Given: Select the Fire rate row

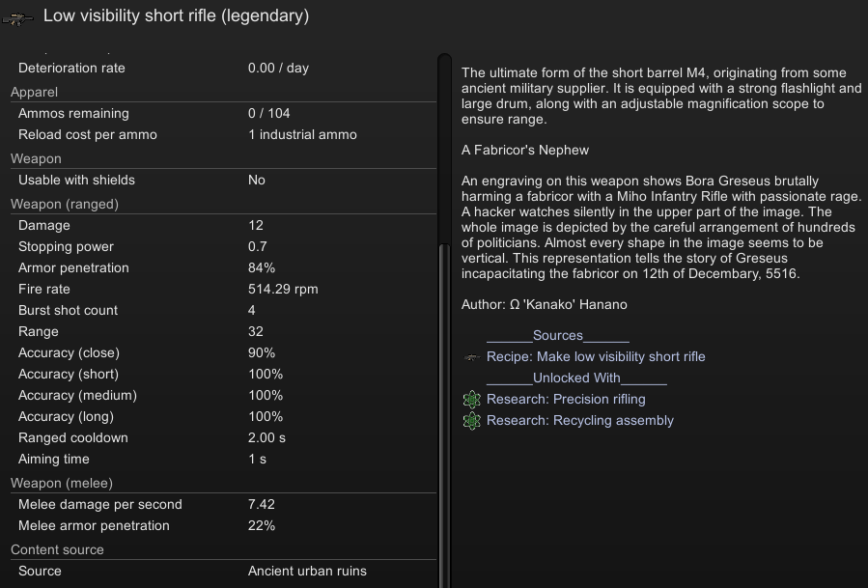Looking at the screenshot, I should [x=224, y=289].
